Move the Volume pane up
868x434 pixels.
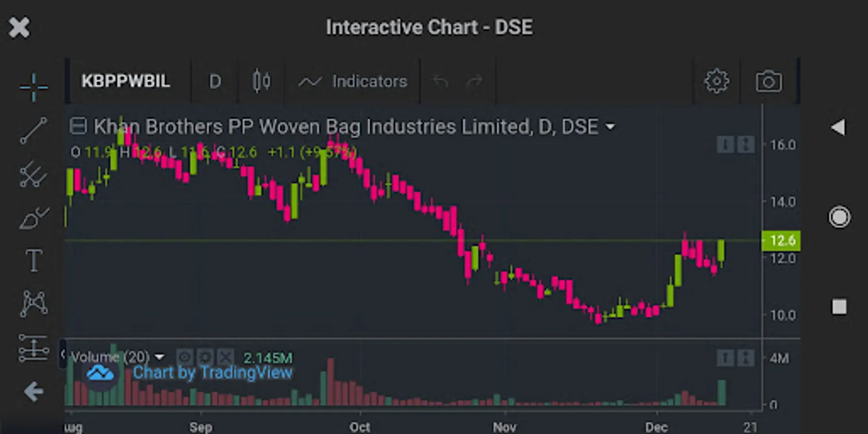(725, 358)
